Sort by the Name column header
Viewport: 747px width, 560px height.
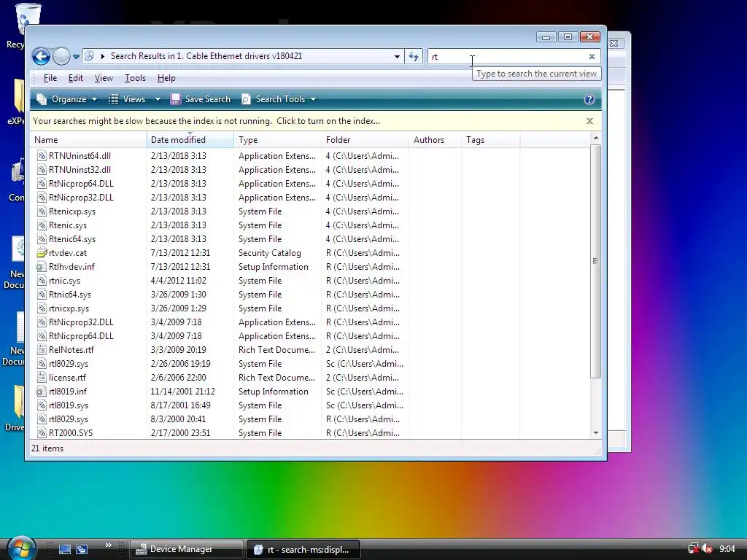coord(88,140)
